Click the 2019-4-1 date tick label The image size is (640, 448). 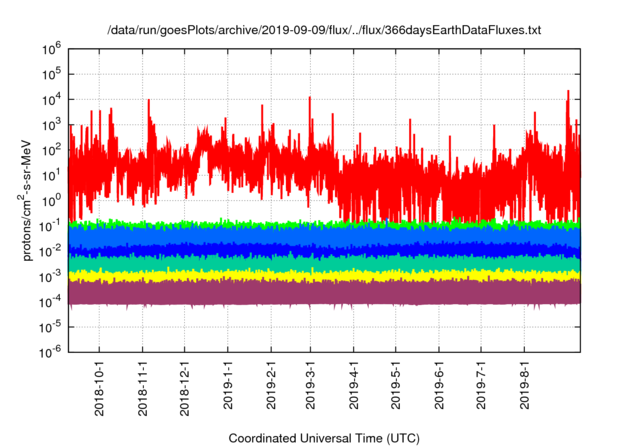353,384
